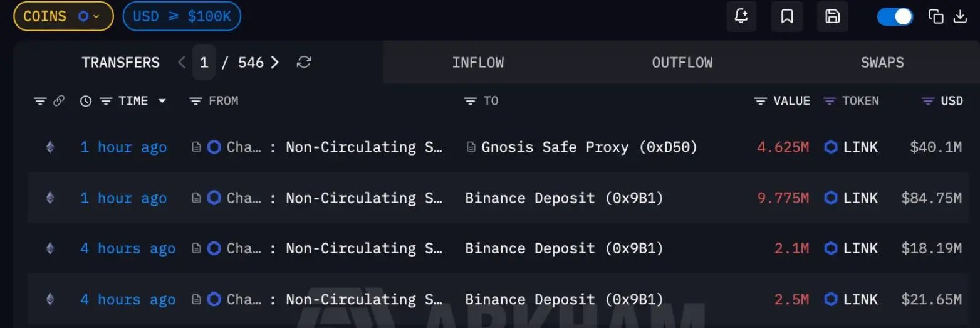Image resolution: width=980 pixels, height=328 pixels.
Task: Click the copy icon beside the toggle
Action: tap(936, 17)
